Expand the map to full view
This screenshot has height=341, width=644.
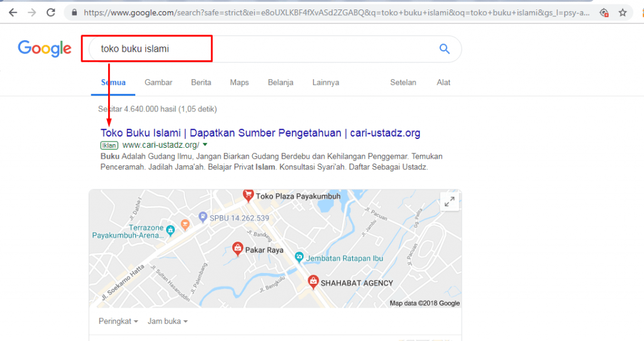click(x=450, y=202)
